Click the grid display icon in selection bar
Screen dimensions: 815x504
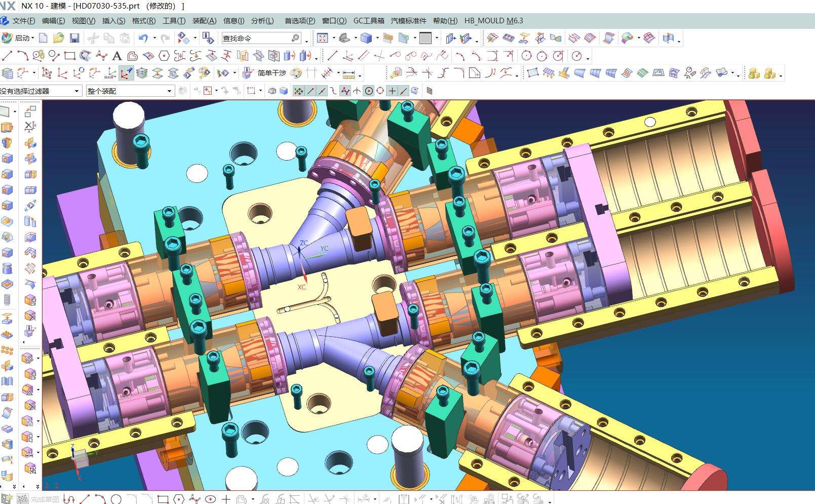point(429,91)
